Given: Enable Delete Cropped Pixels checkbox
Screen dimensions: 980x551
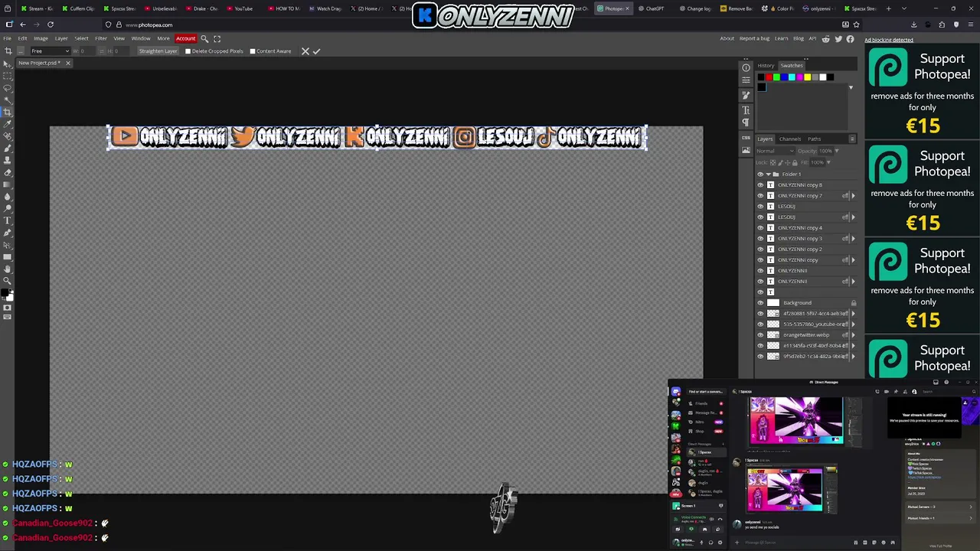Looking at the screenshot, I should (188, 51).
